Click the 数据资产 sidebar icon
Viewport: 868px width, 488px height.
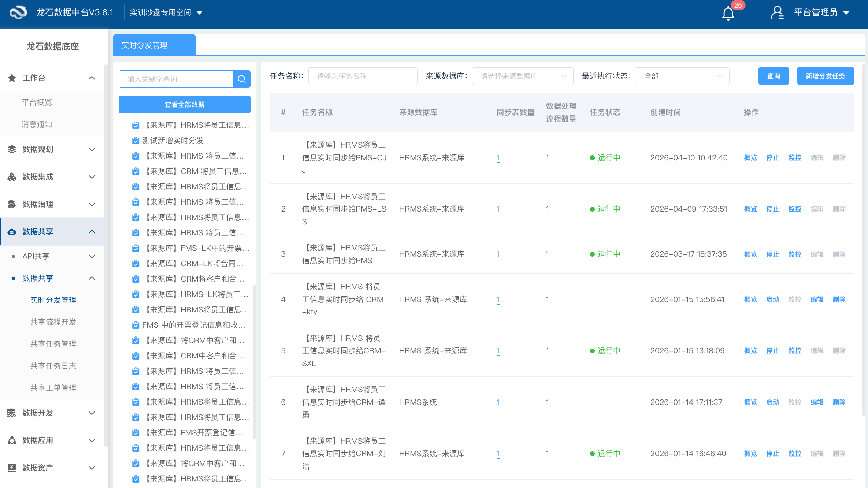(x=12, y=467)
